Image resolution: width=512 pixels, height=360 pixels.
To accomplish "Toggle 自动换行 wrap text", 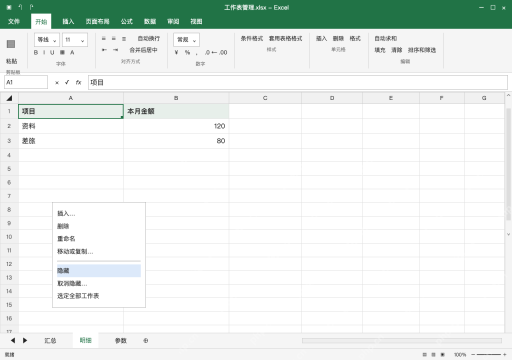I will [149, 38].
